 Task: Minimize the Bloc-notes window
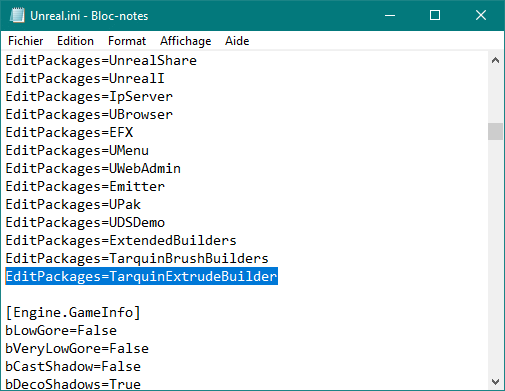click(390, 15)
